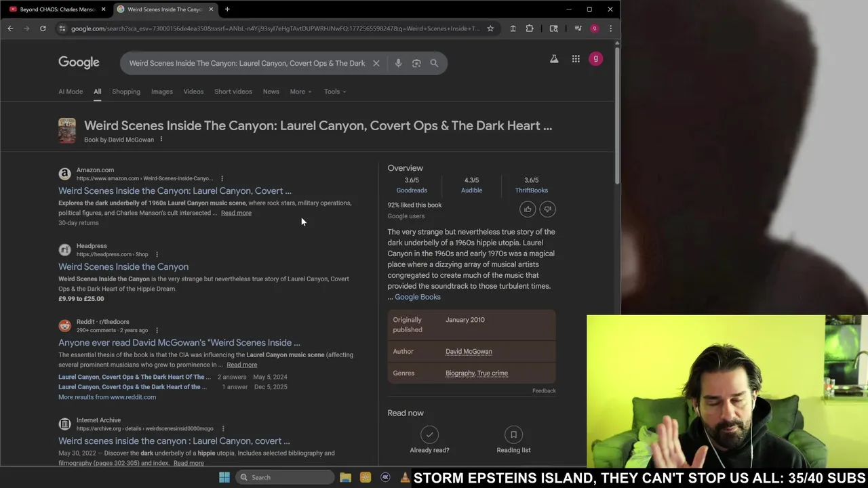
Task: Select the Videos results tab
Action: pyautogui.click(x=193, y=91)
